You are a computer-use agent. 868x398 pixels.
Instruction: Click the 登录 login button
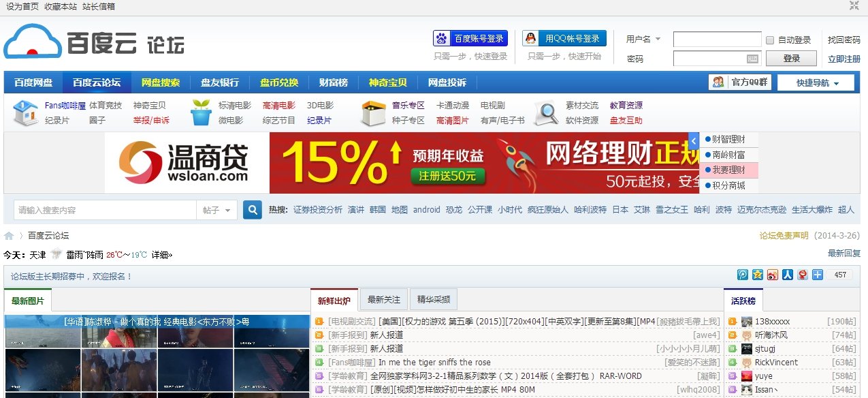click(792, 59)
